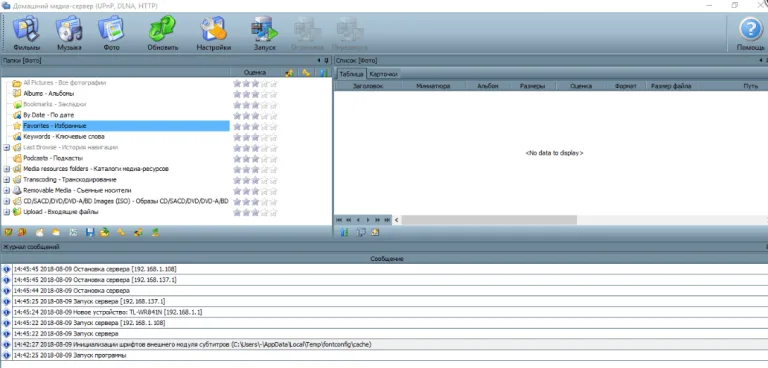The width and height of the screenshot is (768, 368).
Task: Go to last record in list navigator
Action: coord(387,220)
